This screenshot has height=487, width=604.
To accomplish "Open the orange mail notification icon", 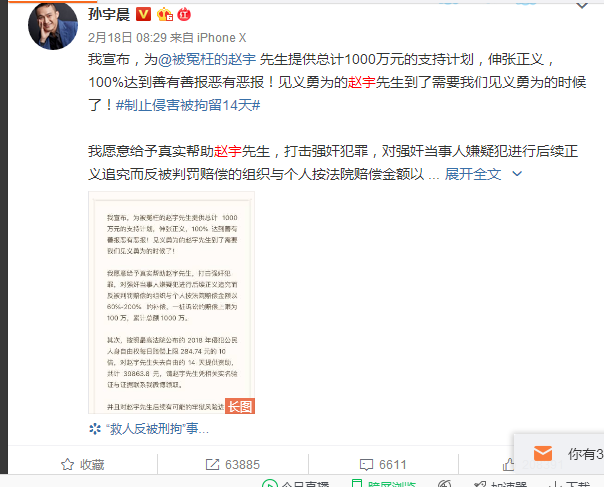I will pos(543,453).
